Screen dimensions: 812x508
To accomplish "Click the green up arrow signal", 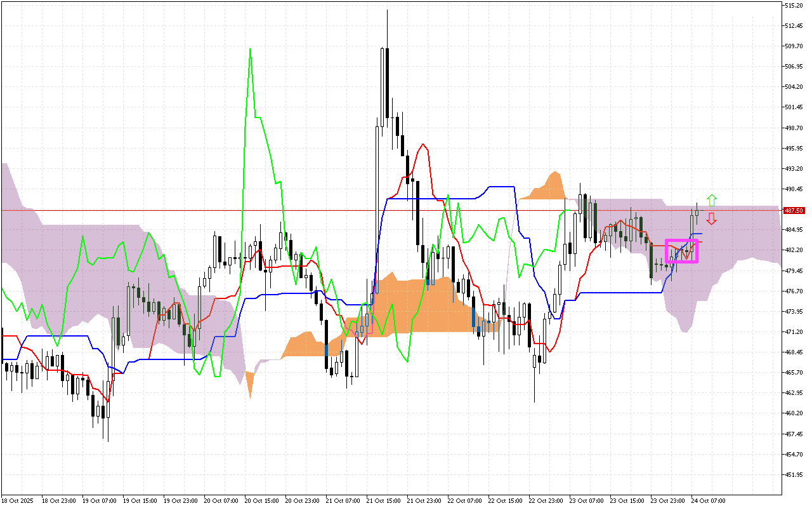I will coord(712,200).
